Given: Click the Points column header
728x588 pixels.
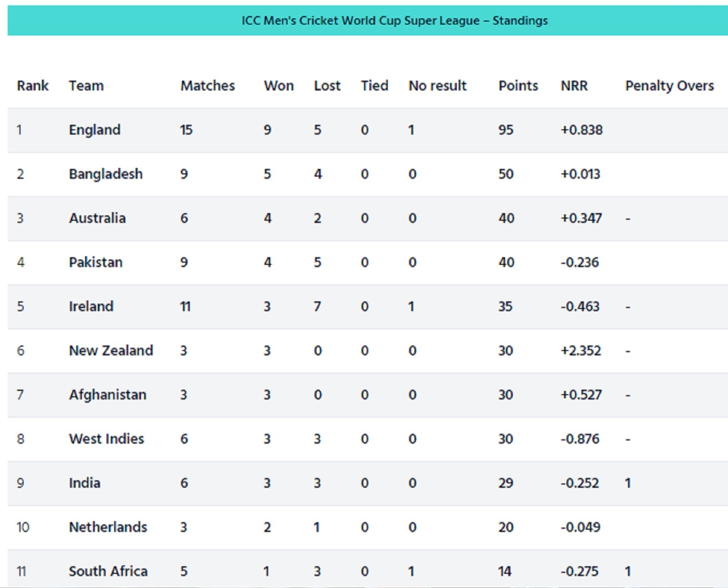Looking at the screenshot, I should point(518,86).
